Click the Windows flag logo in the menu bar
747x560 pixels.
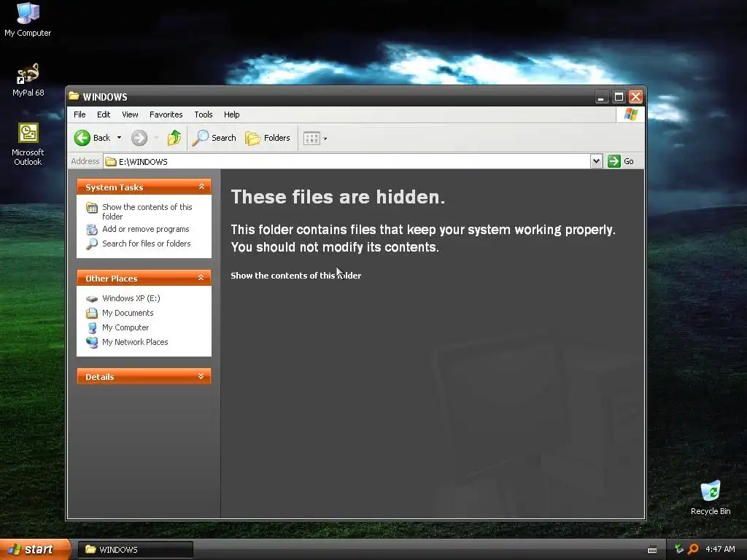pos(631,114)
